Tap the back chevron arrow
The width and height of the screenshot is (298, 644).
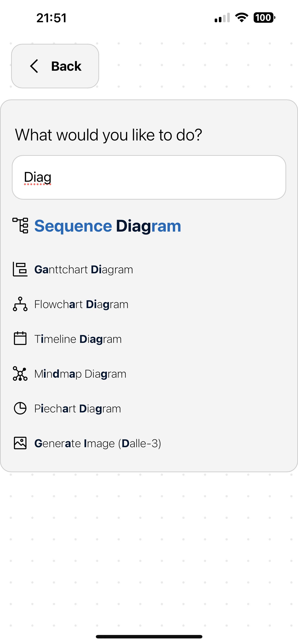pyautogui.click(x=34, y=66)
